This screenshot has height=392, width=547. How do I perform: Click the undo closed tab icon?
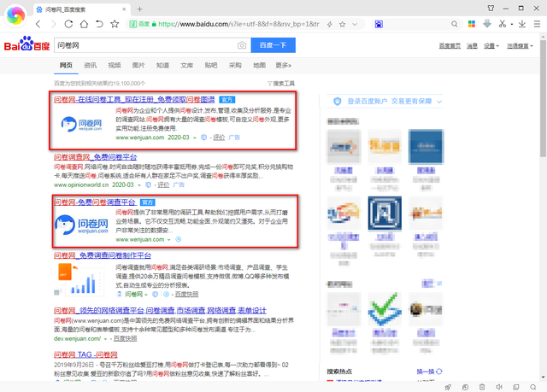click(99, 24)
